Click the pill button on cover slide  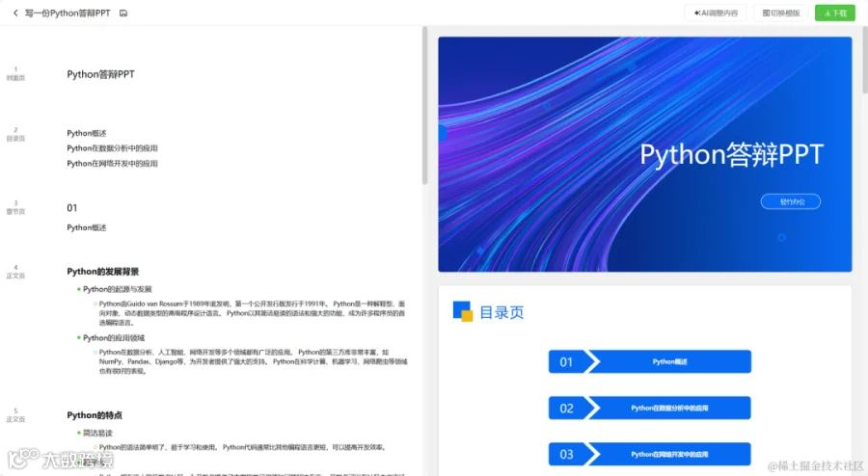791,201
